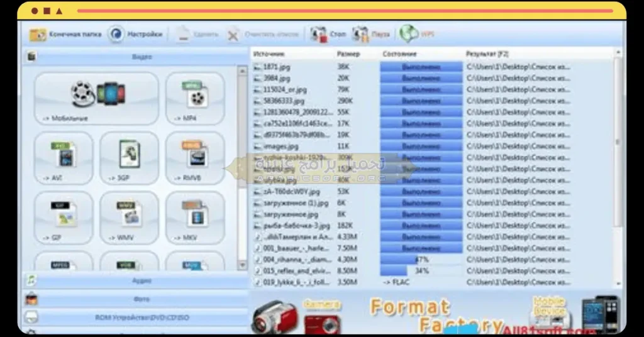Sort by the Состояние column header
This screenshot has width=644, height=337.
[x=399, y=54]
